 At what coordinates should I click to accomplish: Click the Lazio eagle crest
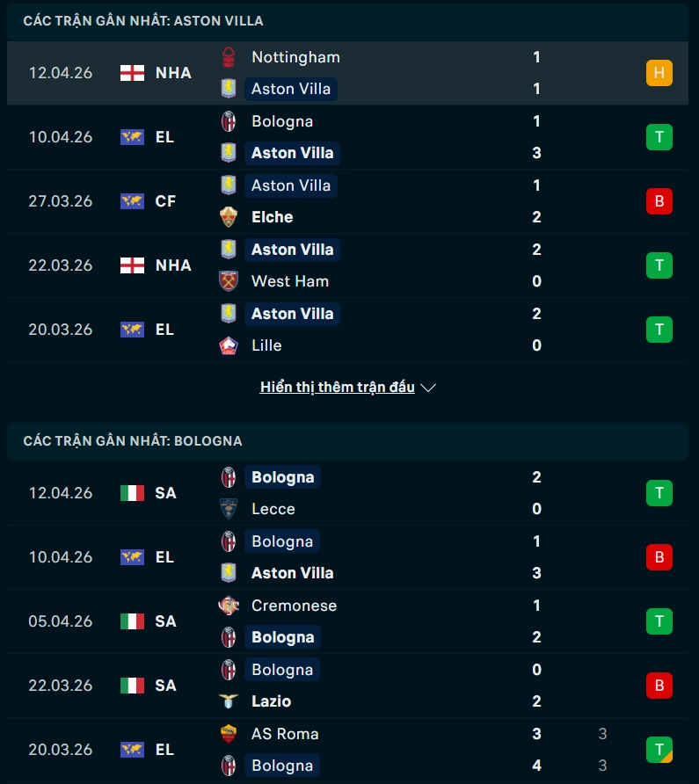pyautogui.click(x=229, y=701)
